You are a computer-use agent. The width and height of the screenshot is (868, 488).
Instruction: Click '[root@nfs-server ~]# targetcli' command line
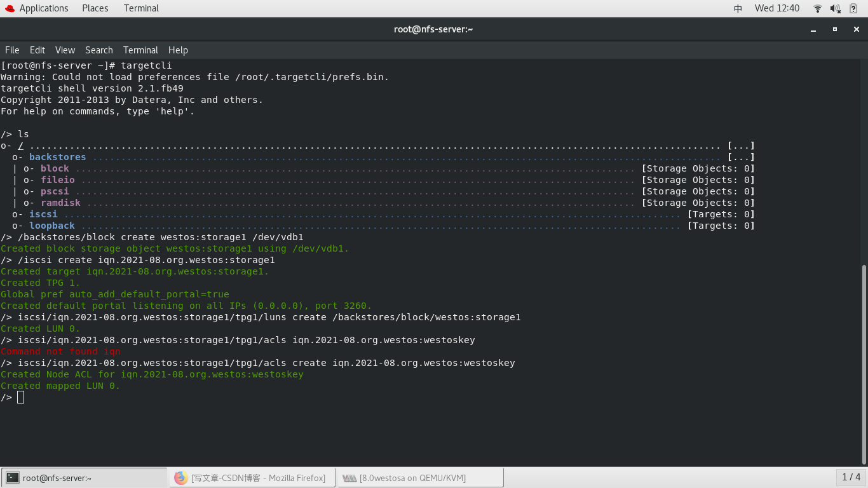tap(86, 65)
